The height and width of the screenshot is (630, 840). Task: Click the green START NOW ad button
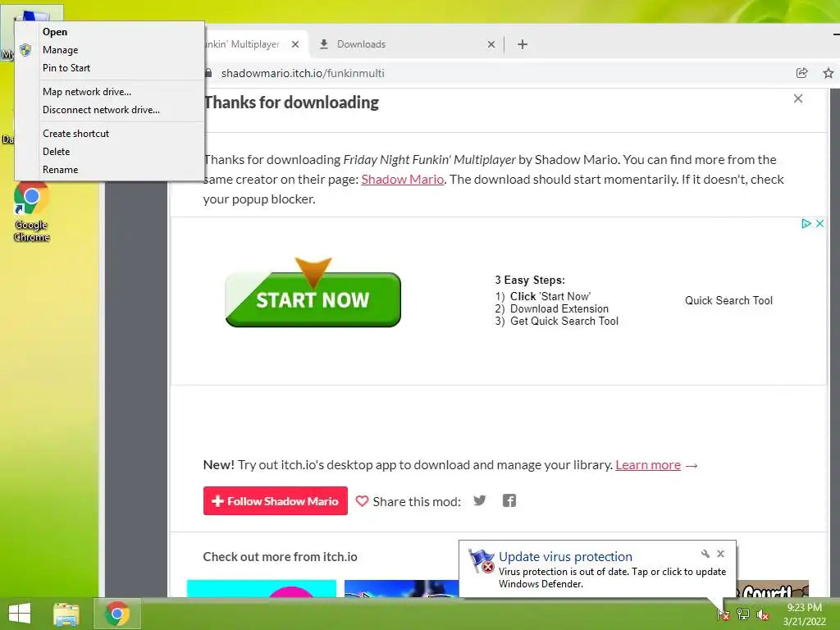point(313,299)
